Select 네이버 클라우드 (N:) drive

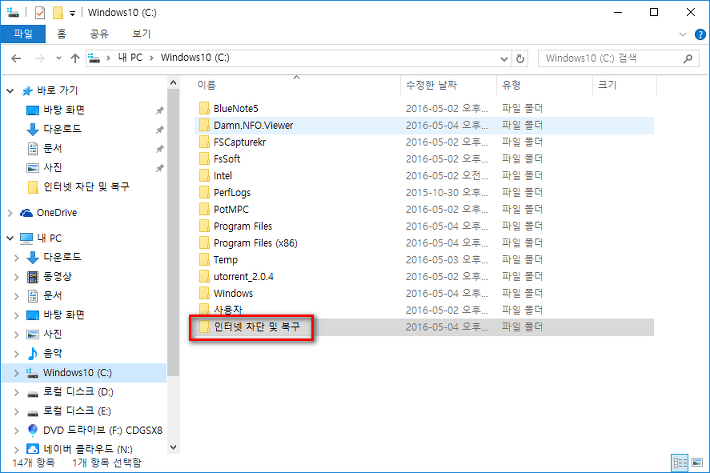88,449
